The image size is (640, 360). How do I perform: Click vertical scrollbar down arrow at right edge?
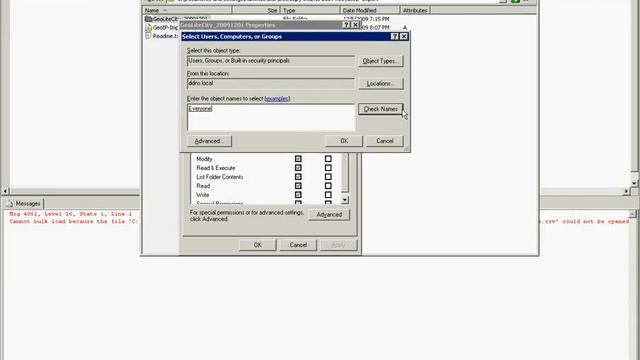click(635, 183)
